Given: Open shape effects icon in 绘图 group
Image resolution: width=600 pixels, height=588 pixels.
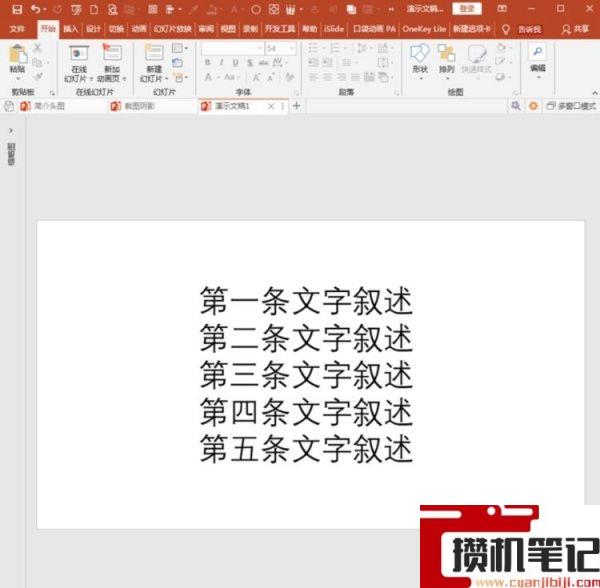Looking at the screenshot, I should pos(501,77).
